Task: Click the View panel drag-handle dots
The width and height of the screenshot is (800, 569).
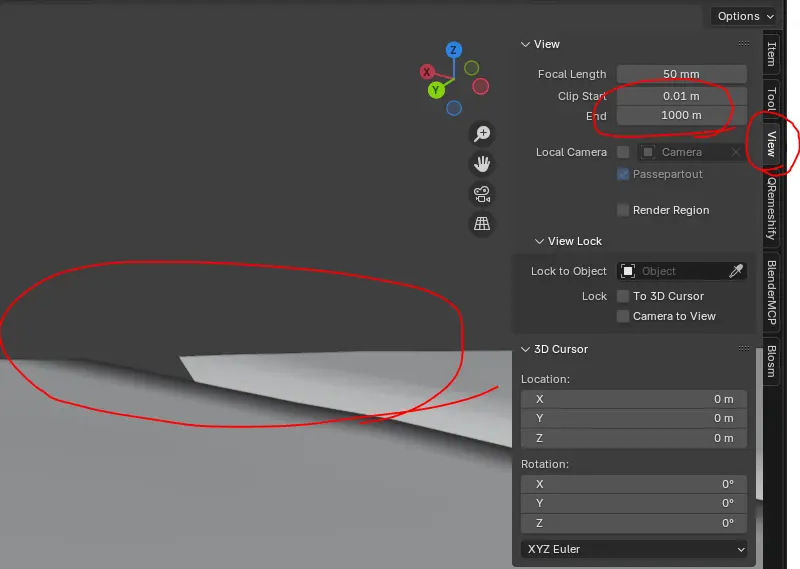Action: point(744,44)
